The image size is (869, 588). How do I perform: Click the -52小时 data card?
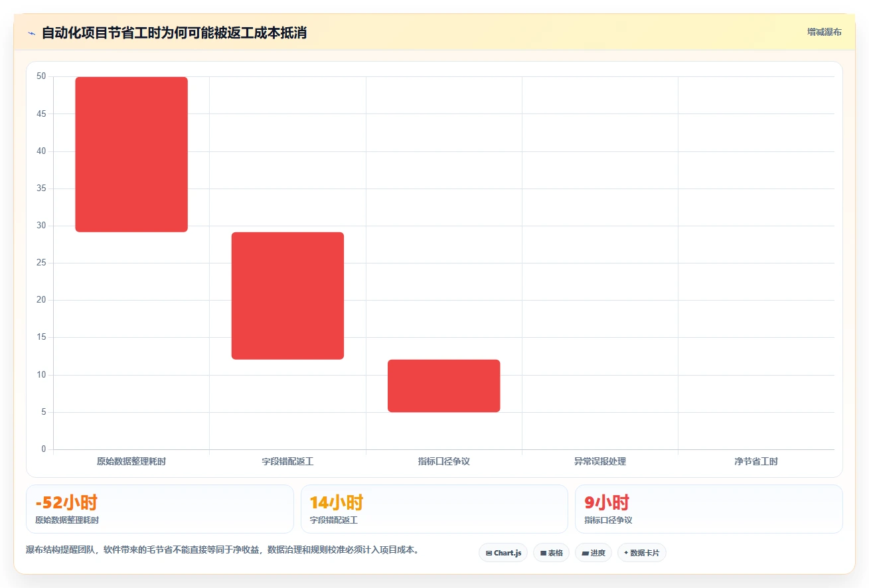click(x=159, y=509)
